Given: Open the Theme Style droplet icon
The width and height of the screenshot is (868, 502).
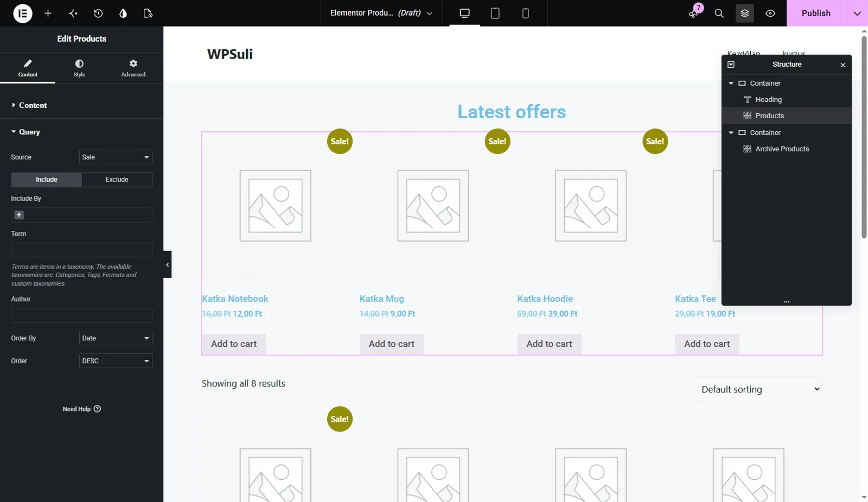Looking at the screenshot, I should (x=123, y=13).
